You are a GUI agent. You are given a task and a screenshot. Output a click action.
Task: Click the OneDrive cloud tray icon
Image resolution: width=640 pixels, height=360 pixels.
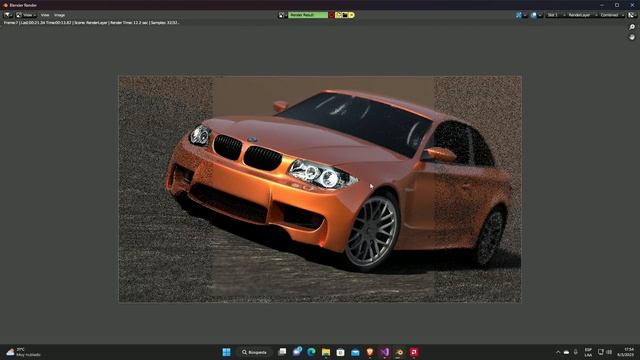[x=567, y=352]
